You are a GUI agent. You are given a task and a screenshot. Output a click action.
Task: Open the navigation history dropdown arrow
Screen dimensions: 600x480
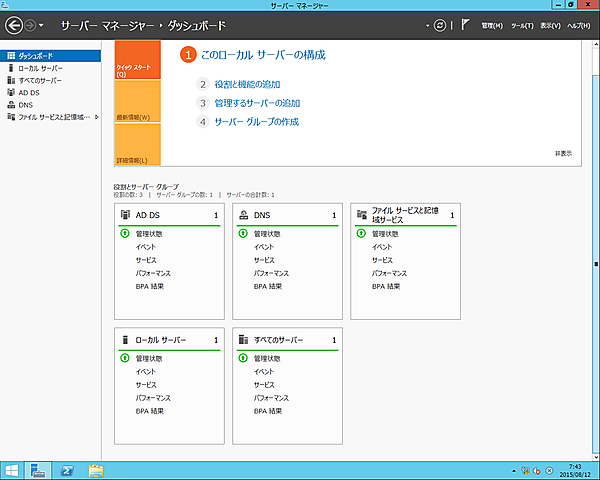coord(41,26)
